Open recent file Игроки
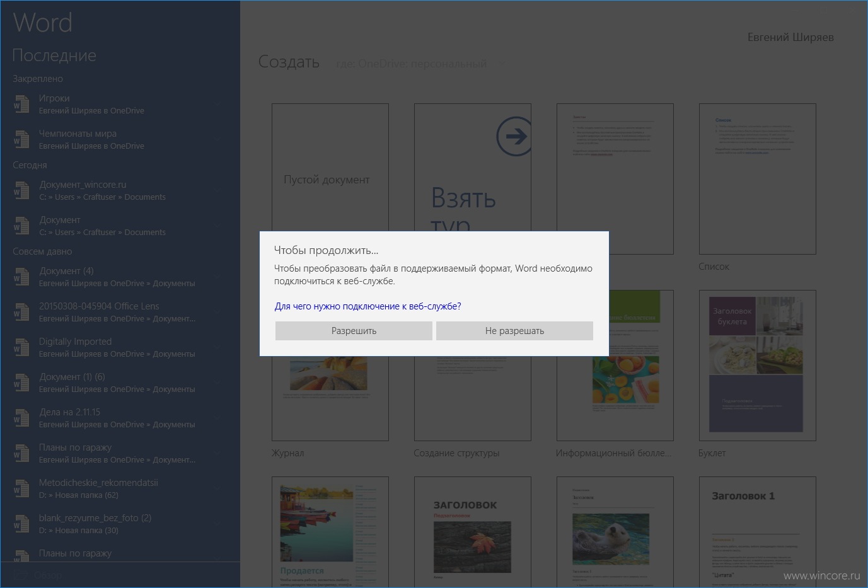 pyautogui.click(x=120, y=104)
